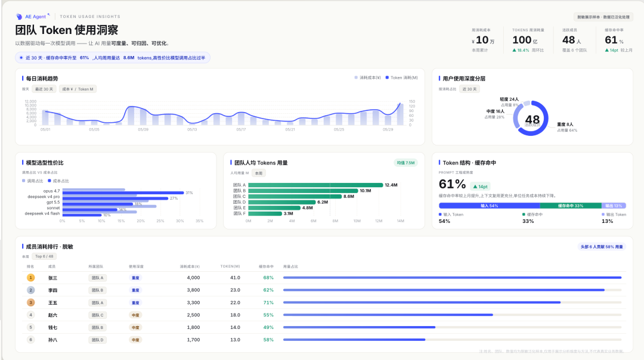This screenshot has height=360, width=644.
Task: Click the 中度 tag in 赵六's row
Action: (135, 315)
